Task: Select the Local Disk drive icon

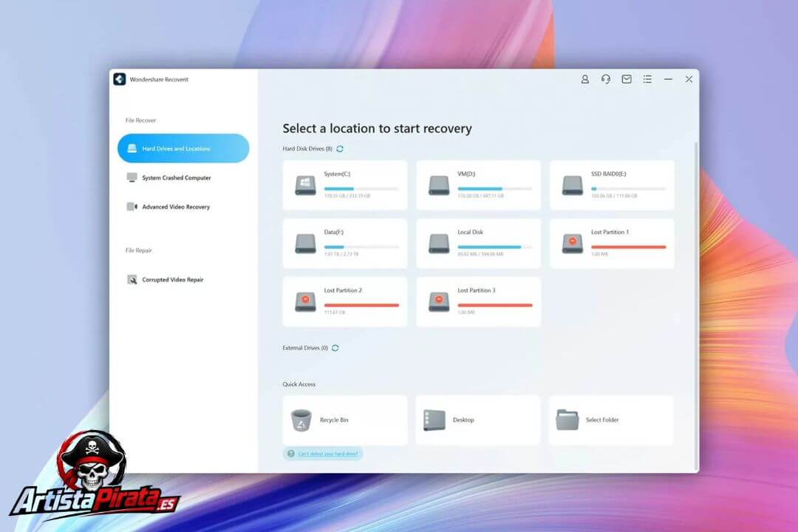Action: click(x=439, y=243)
